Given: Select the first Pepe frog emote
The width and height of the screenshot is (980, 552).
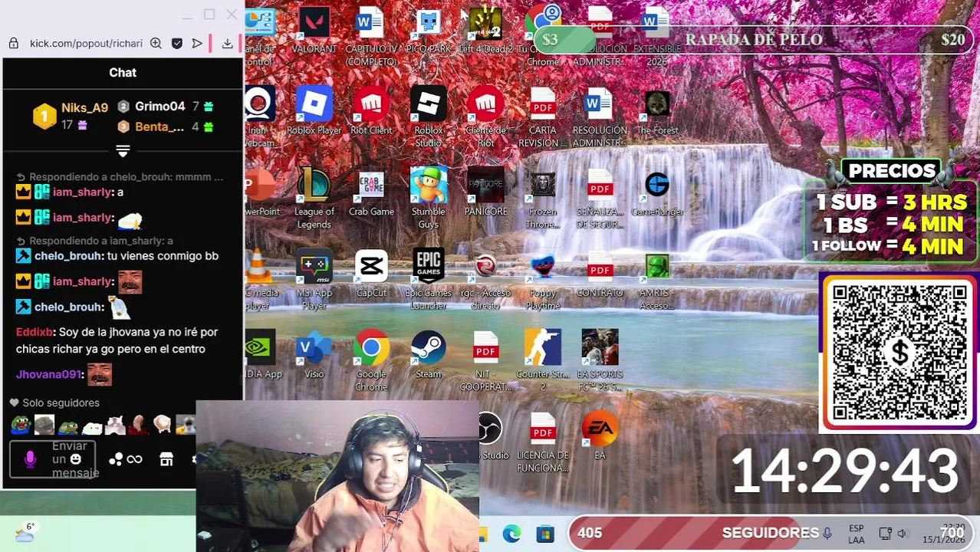Looking at the screenshot, I should point(21,424).
